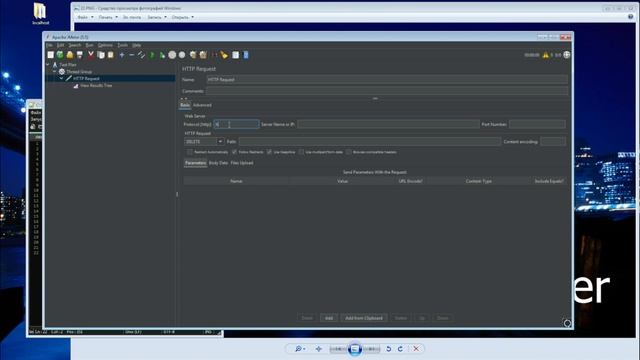The image size is (640, 360).
Task: Toggle the Use KeepAlive checkbox
Action: coord(269,152)
